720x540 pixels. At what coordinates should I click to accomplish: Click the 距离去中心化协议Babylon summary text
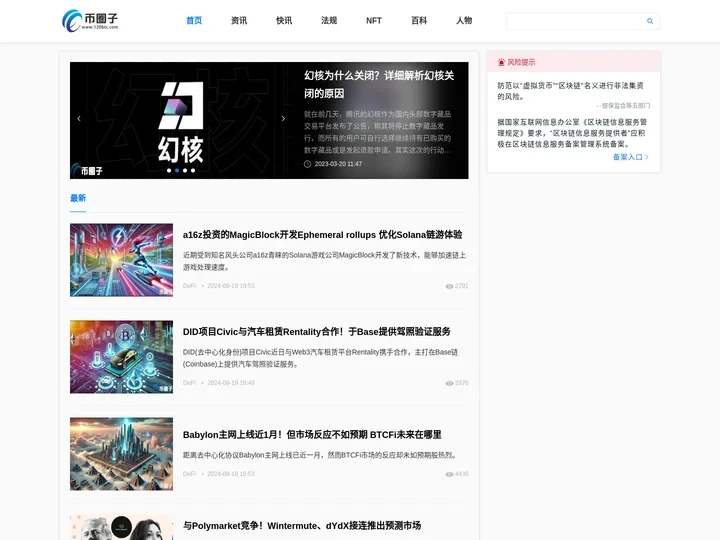click(x=320, y=455)
